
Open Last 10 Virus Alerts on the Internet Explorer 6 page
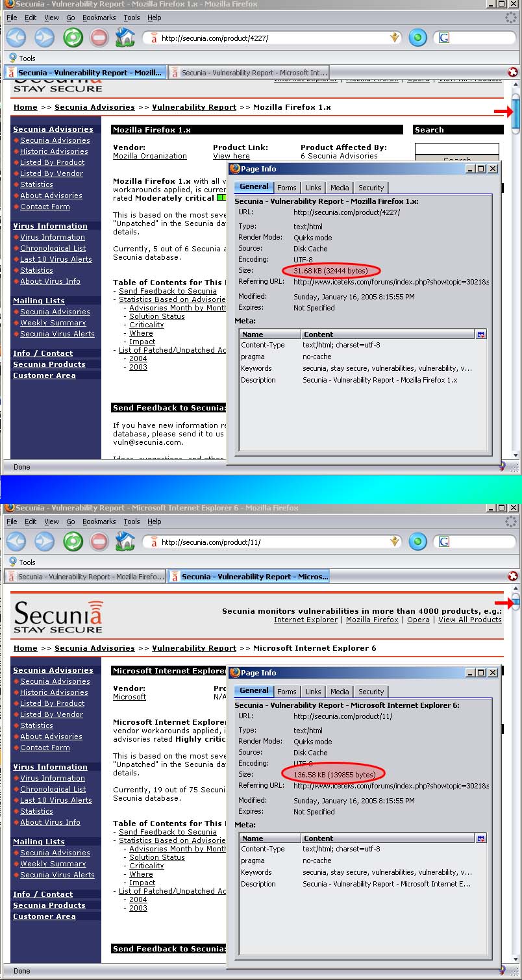coord(56,800)
